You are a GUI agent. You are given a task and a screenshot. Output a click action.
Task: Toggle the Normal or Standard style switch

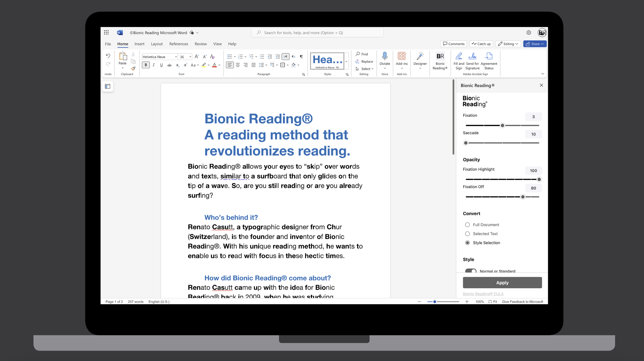pos(471,271)
